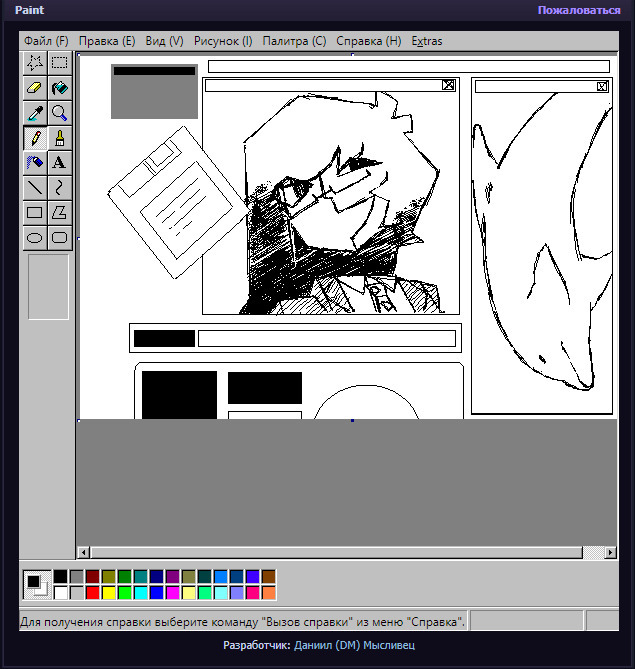This screenshot has width=635, height=669.
Task: Click the empty tool options box
Action: click(x=48, y=287)
